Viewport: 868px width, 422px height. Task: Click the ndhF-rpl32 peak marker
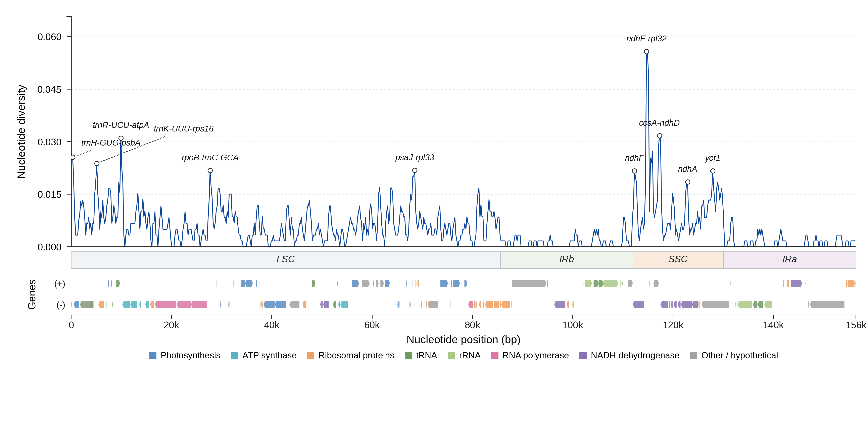coord(646,52)
